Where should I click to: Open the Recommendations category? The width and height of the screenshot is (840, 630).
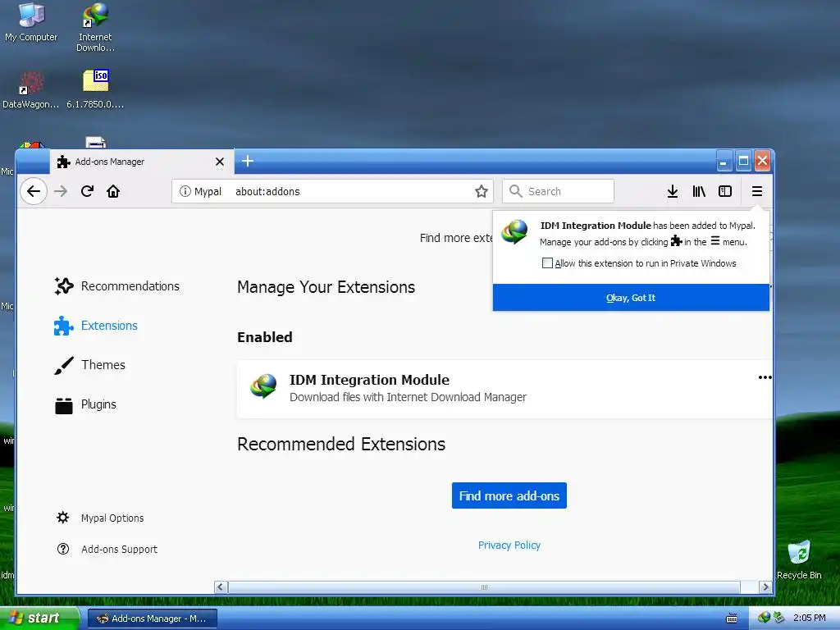(x=116, y=286)
